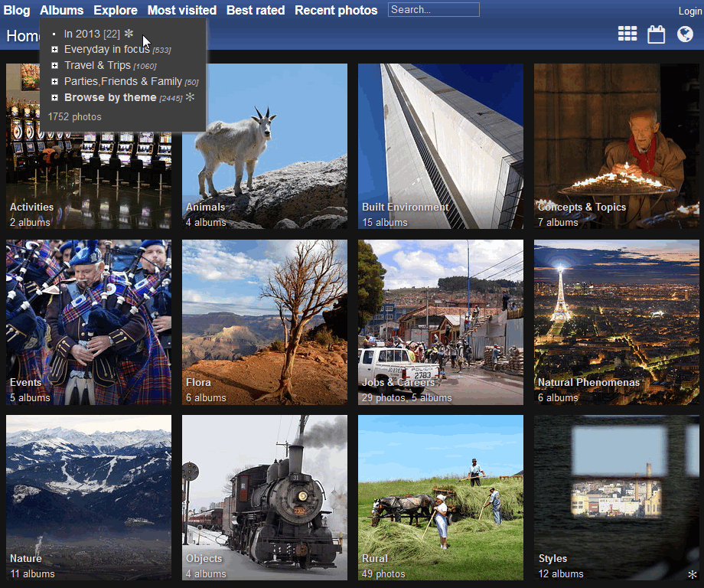
Task: Go to Most visited photos
Action: coord(181,10)
